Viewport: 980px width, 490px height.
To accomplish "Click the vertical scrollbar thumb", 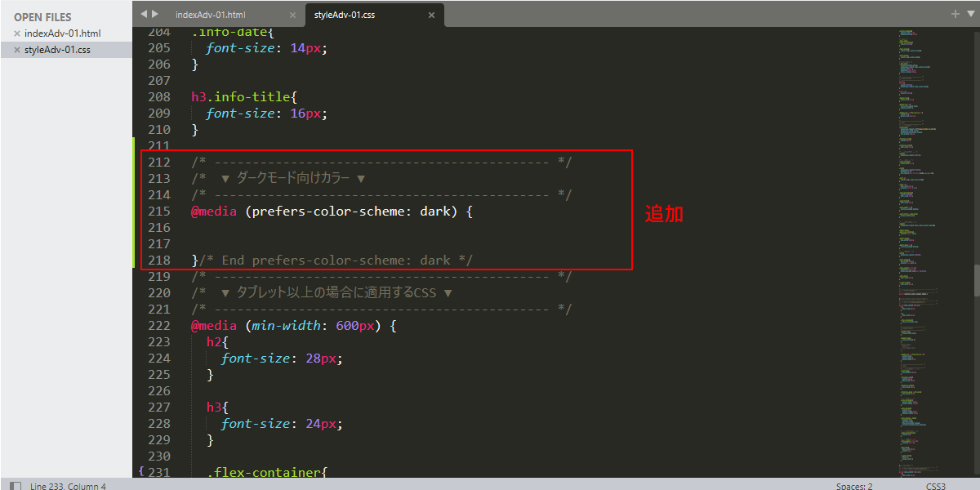I will click(976, 280).
